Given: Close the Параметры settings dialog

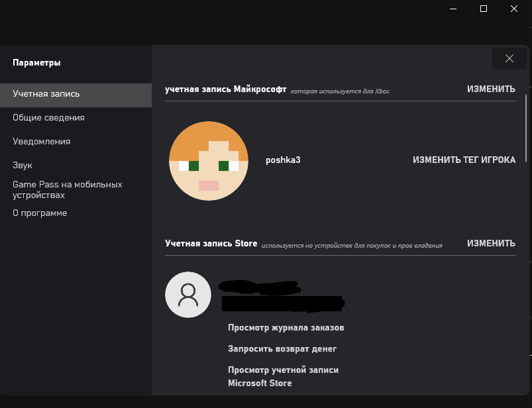Looking at the screenshot, I should 509,58.
